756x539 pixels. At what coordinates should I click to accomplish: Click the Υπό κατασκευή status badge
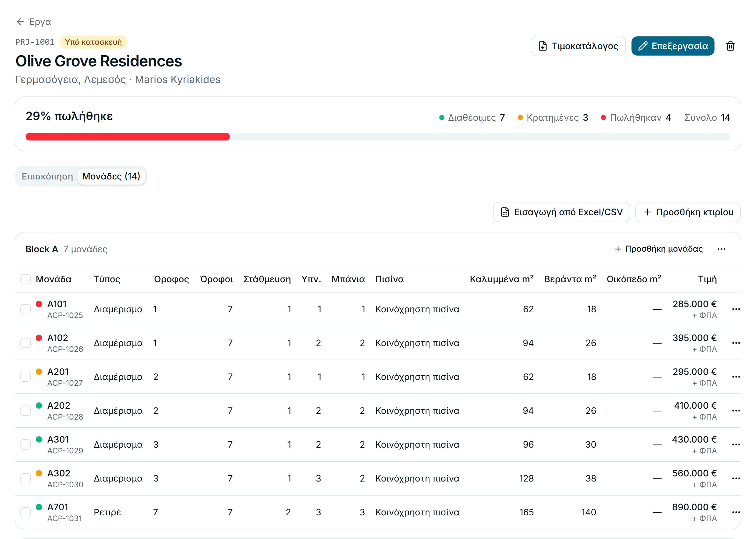click(93, 42)
